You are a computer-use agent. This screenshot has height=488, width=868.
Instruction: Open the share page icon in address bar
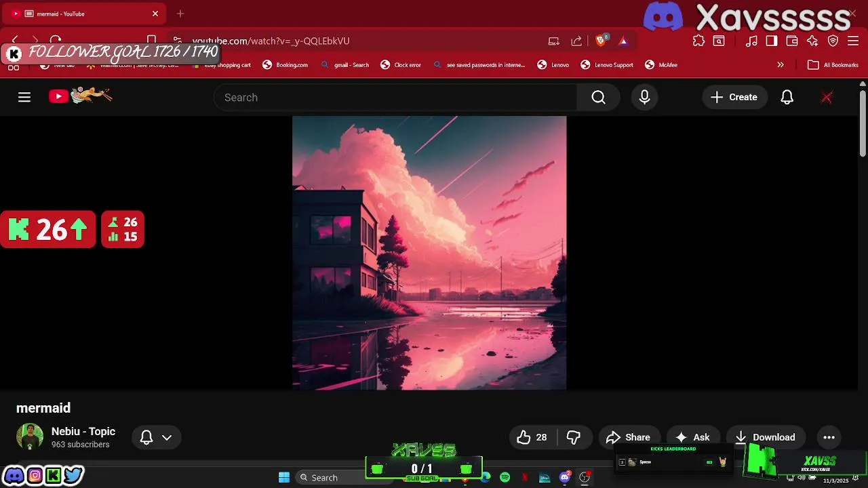click(x=576, y=41)
